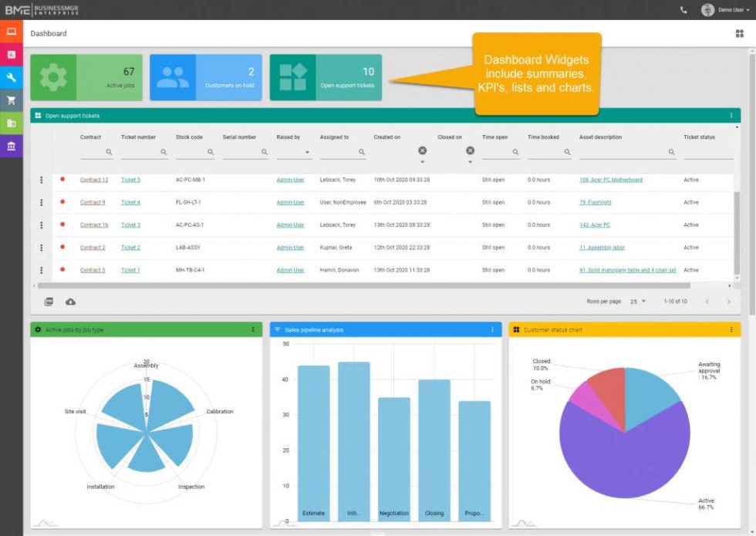The width and height of the screenshot is (756, 536).
Task: Click 'Kuphal, Greta' assigned to cell
Action: [336, 248]
